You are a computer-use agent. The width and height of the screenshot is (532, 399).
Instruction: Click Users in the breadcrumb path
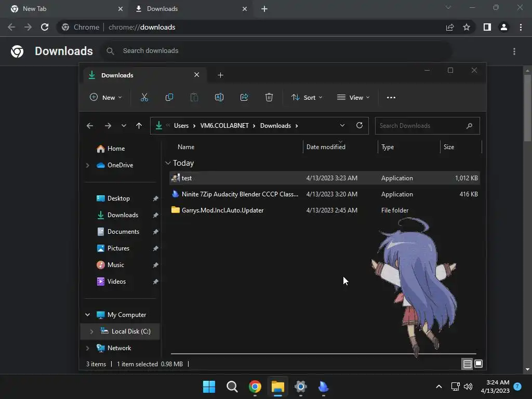pyautogui.click(x=181, y=126)
